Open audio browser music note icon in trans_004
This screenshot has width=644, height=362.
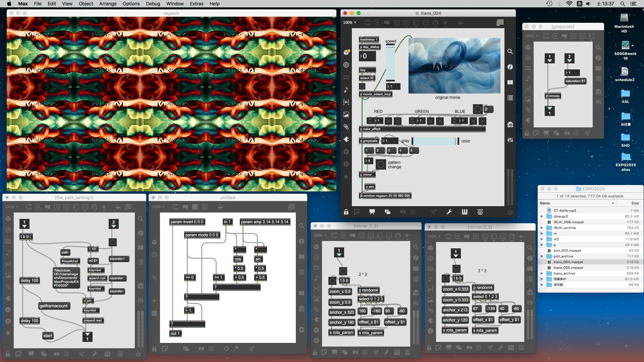click(x=346, y=90)
